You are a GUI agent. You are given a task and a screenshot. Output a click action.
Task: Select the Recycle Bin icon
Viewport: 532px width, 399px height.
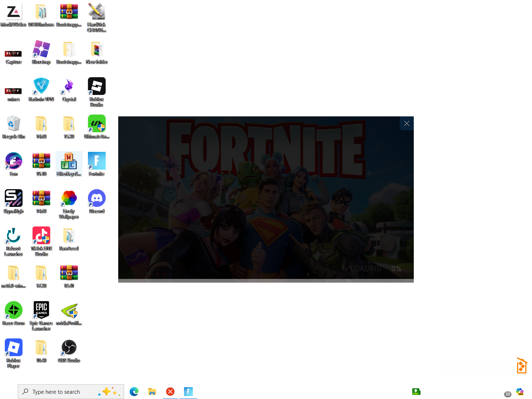14,127
